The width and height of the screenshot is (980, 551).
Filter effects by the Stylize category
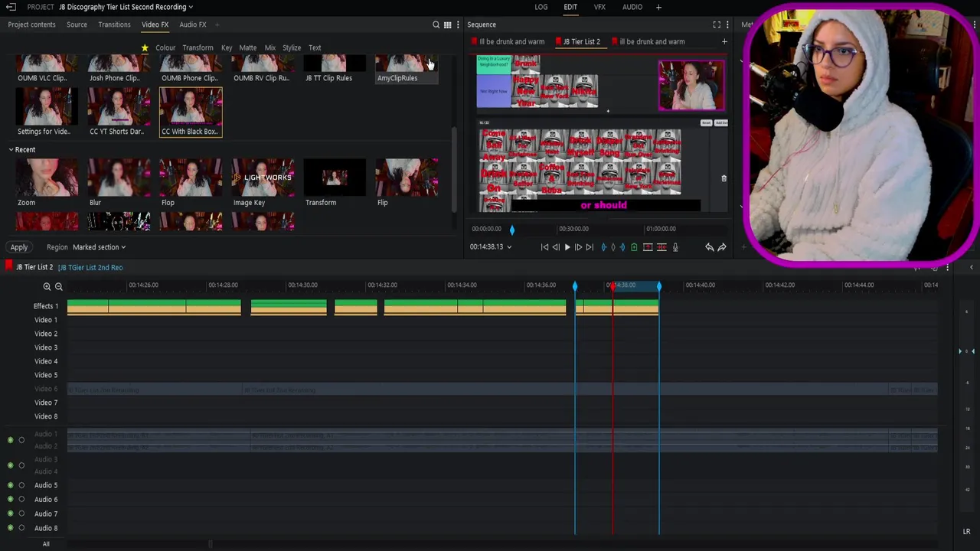pos(292,47)
